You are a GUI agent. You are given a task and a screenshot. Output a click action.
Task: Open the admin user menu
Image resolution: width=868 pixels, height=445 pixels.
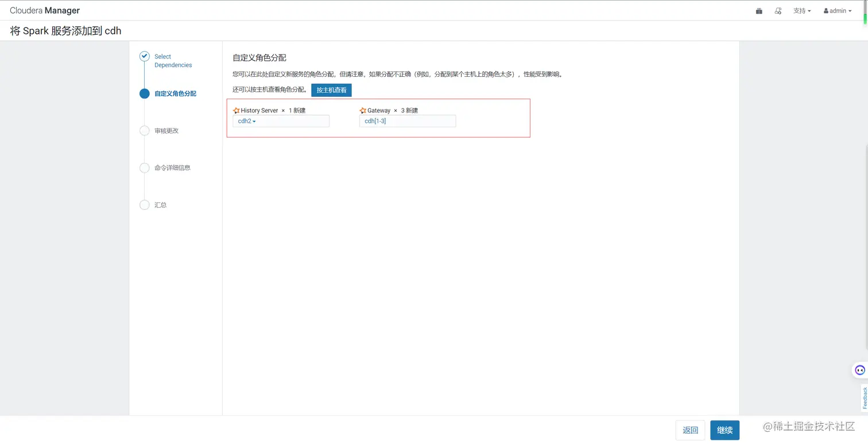pyautogui.click(x=838, y=11)
